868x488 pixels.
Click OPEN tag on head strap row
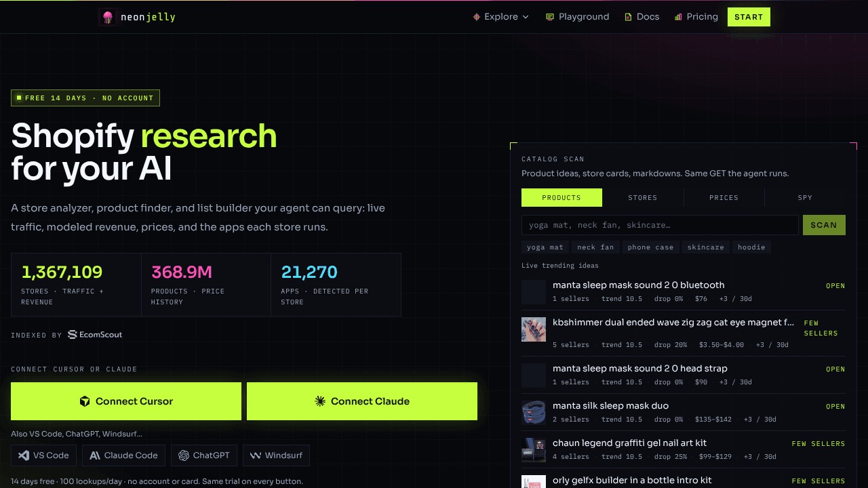click(x=835, y=369)
